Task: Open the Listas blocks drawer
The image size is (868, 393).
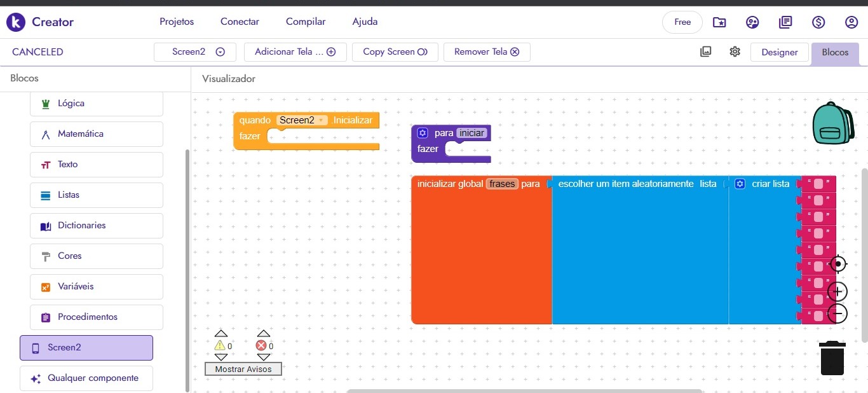Action: tap(97, 195)
